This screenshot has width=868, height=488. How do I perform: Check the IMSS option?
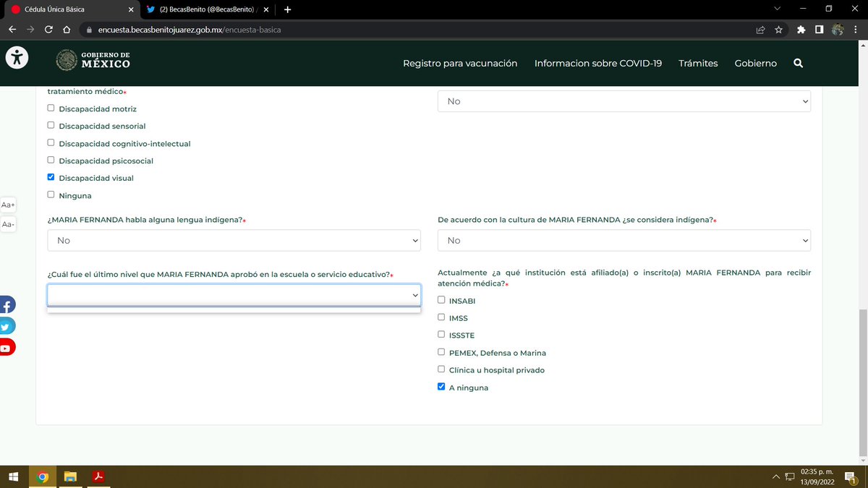coord(441,317)
